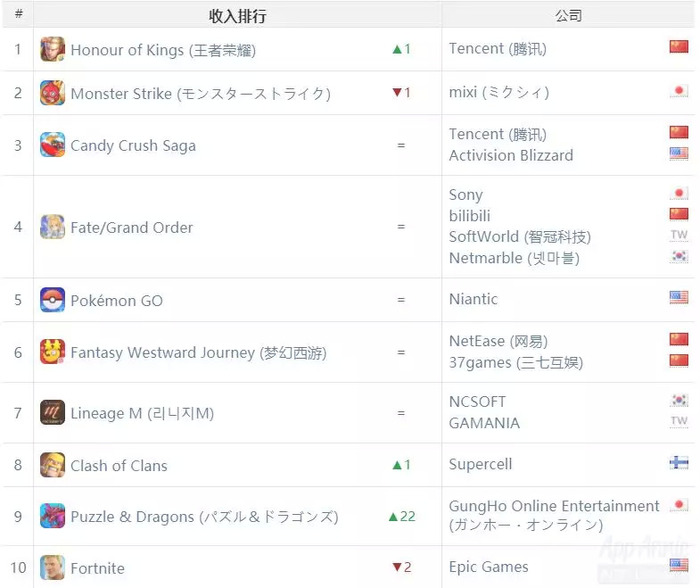Click the Fantasy Westward Journey icon
700x588 pixels.
(x=52, y=352)
